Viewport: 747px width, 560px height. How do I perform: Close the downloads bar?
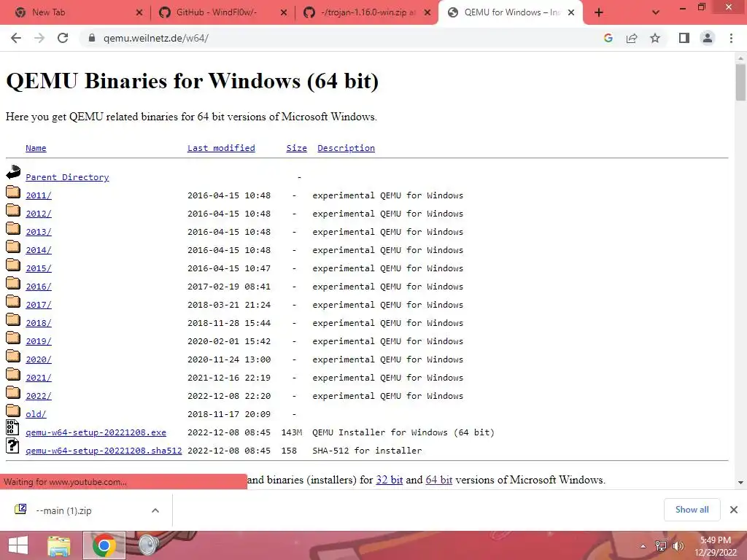coord(734,510)
